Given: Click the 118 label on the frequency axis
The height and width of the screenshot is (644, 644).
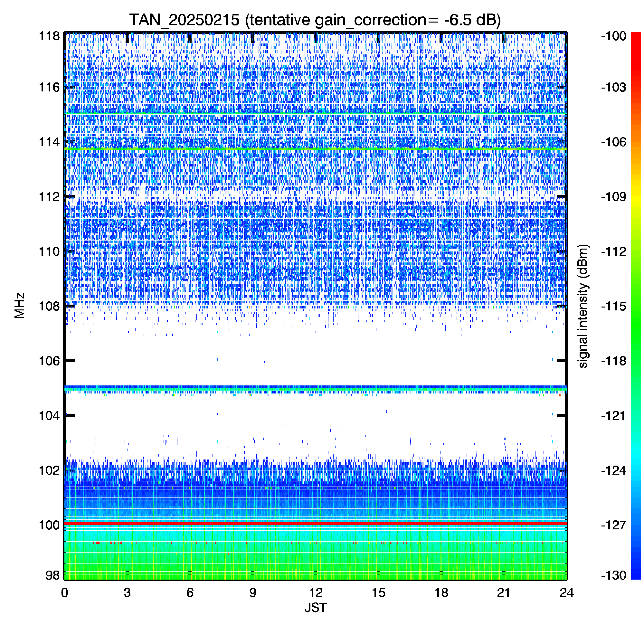Looking at the screenshot, I should tap(49, 36).
